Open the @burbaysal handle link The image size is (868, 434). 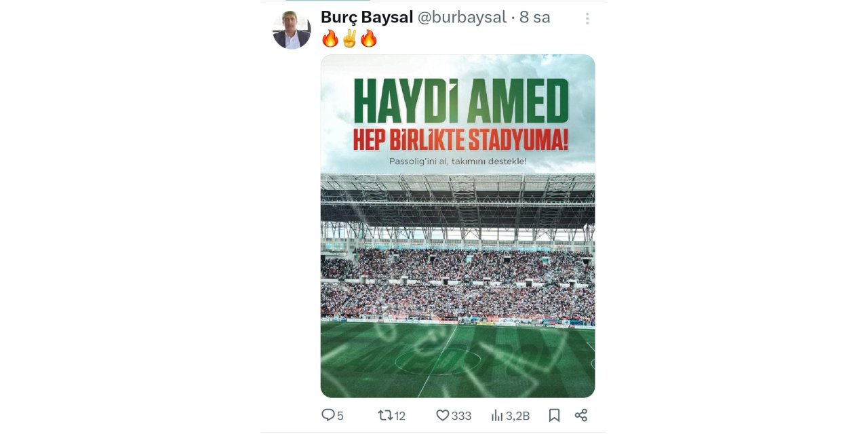click(462, 18)
